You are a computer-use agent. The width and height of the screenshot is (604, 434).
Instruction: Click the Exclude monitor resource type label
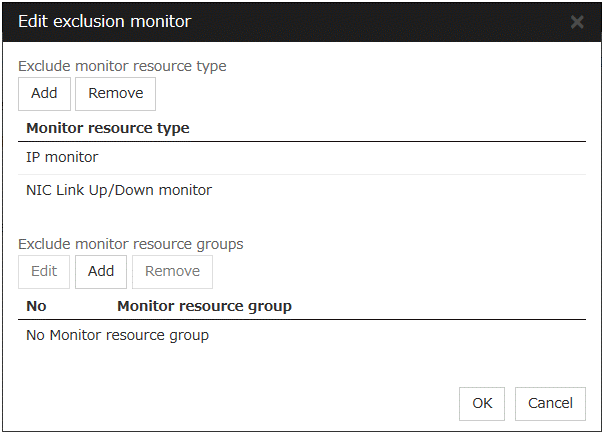pyautogui.click(x=122, y=66)
